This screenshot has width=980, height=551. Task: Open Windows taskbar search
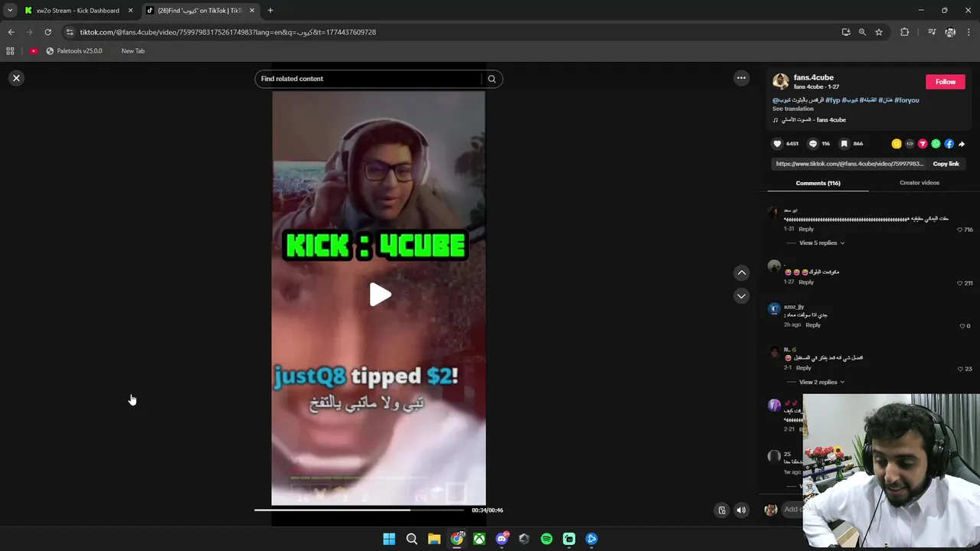pos(411,539)
